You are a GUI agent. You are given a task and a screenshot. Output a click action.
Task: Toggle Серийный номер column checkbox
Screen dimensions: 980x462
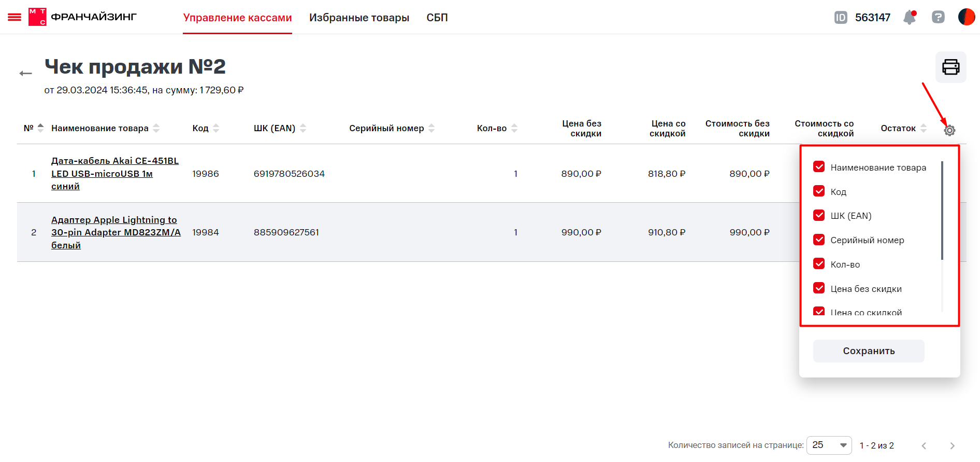pyautogui.click(x=819, y=239)
